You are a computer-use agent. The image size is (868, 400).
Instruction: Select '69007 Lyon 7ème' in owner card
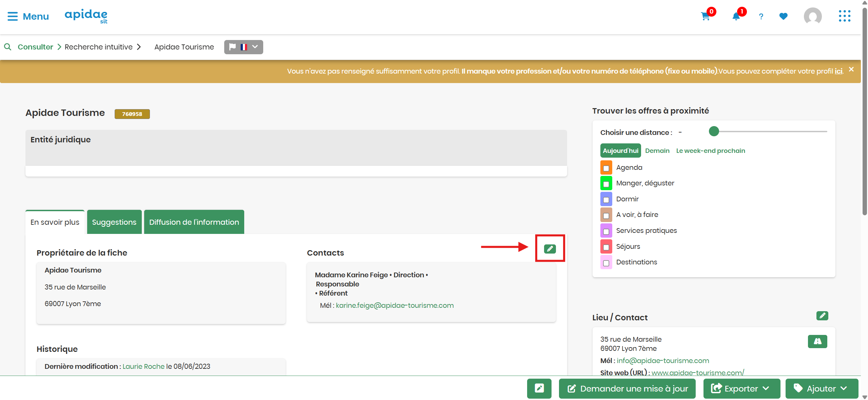pos(73,303)
